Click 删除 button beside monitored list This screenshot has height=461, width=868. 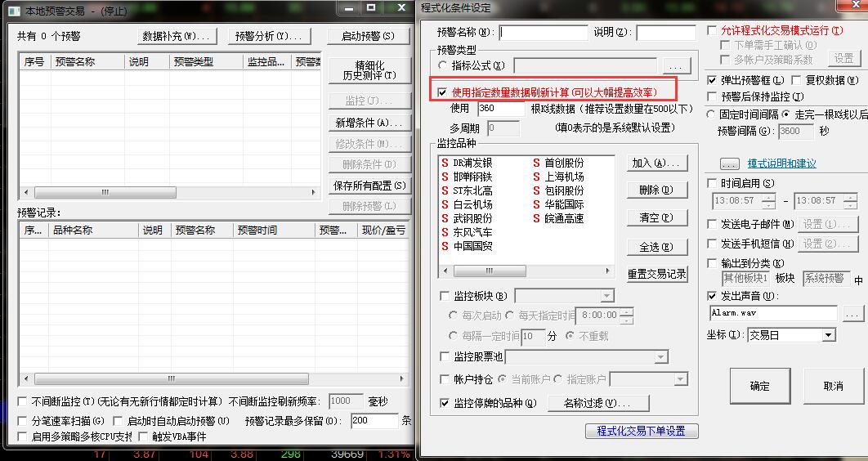coord(657,190)
